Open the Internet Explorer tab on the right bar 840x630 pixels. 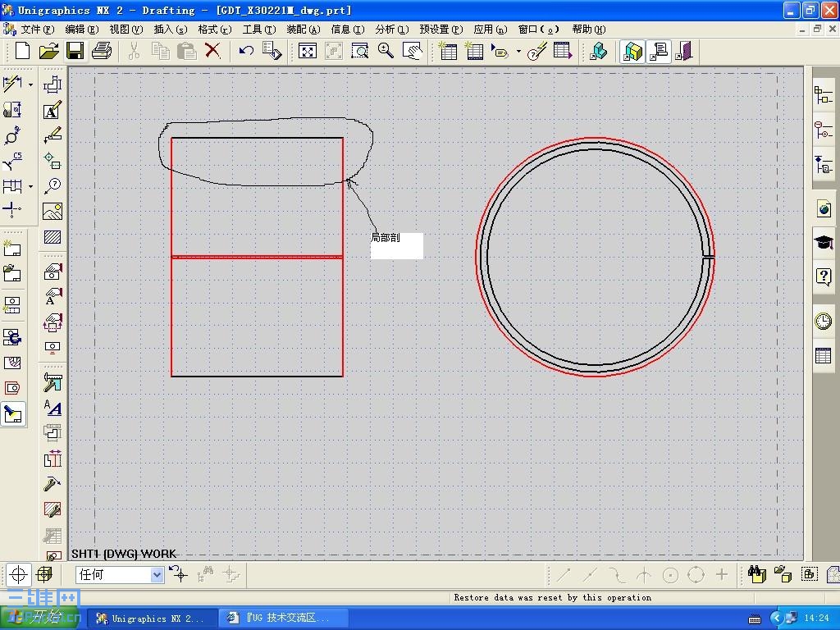(824, 208)
